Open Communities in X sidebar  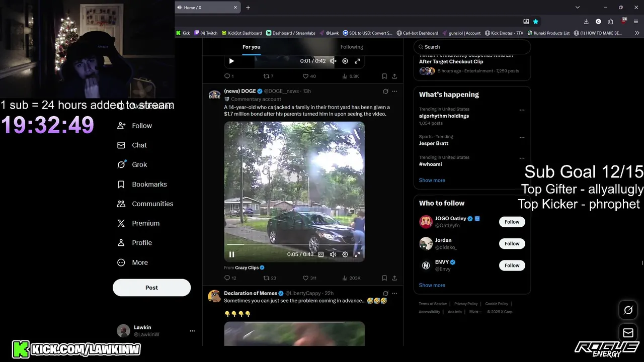(x=145, y=204)
